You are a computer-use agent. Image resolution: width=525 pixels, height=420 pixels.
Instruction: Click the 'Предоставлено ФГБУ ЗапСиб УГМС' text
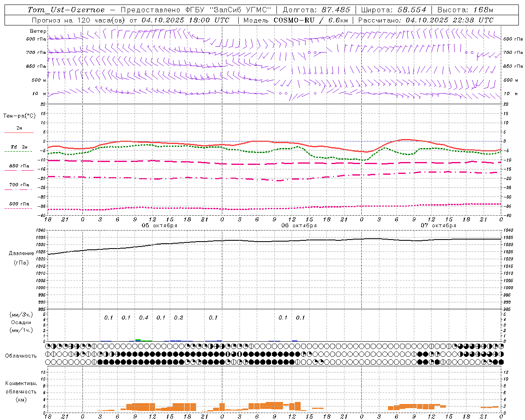[196, 10]
